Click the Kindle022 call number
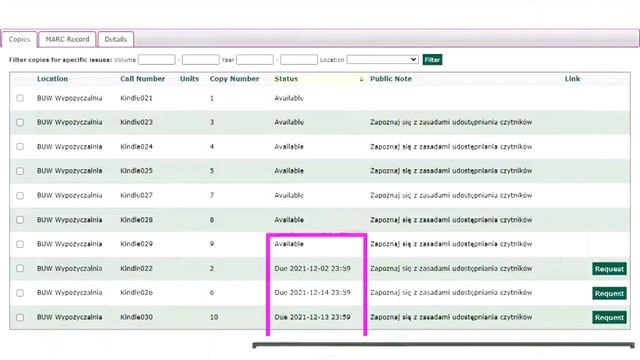Screen dimensions: 640x360 136,268
